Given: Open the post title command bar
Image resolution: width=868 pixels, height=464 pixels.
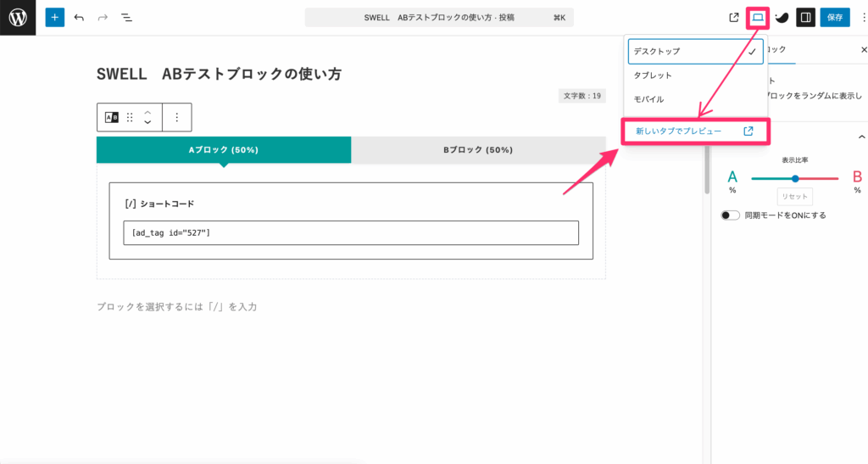Looking at the screenshot, I should tap(439, 18).
